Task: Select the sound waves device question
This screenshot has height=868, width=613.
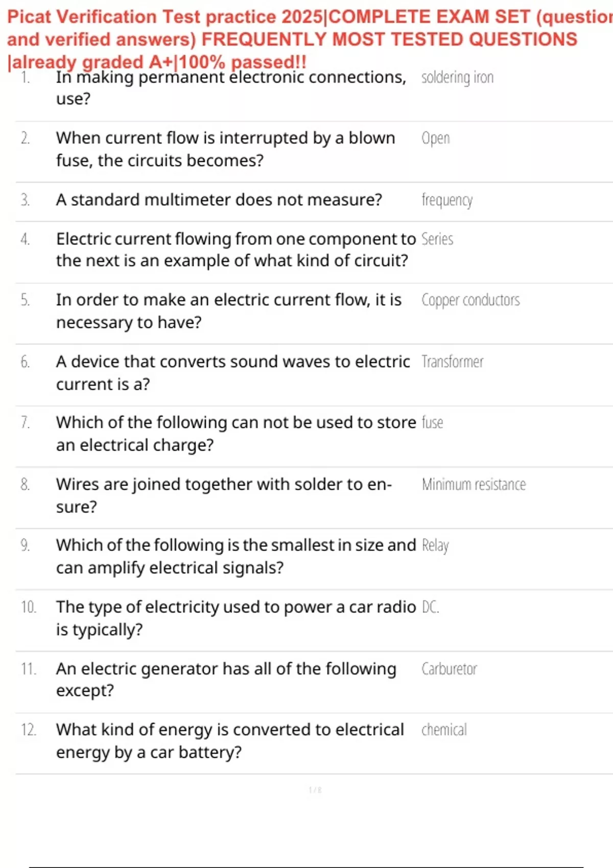Action: pyautogui.click(x=232, y=373)
